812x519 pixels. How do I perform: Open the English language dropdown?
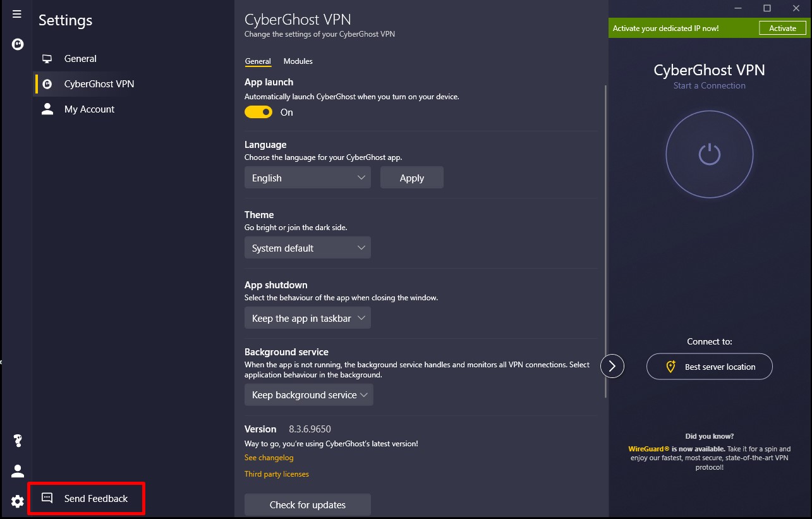click(308, 178)
